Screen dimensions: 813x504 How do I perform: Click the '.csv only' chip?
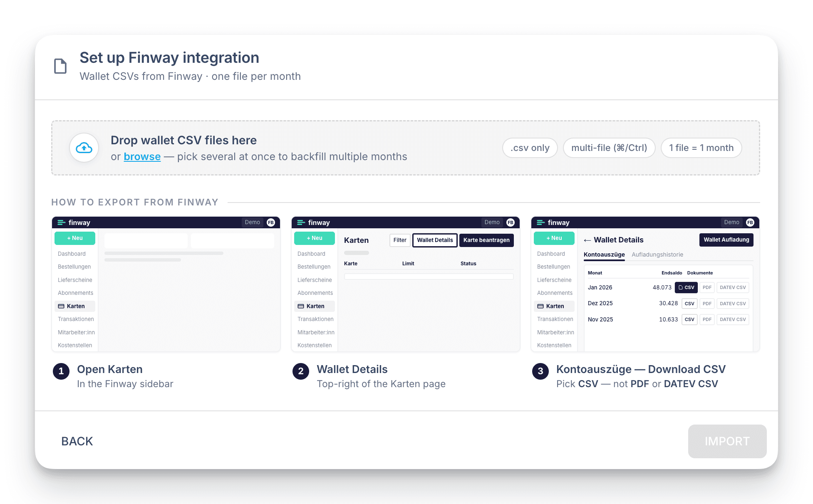coord(530,148)
